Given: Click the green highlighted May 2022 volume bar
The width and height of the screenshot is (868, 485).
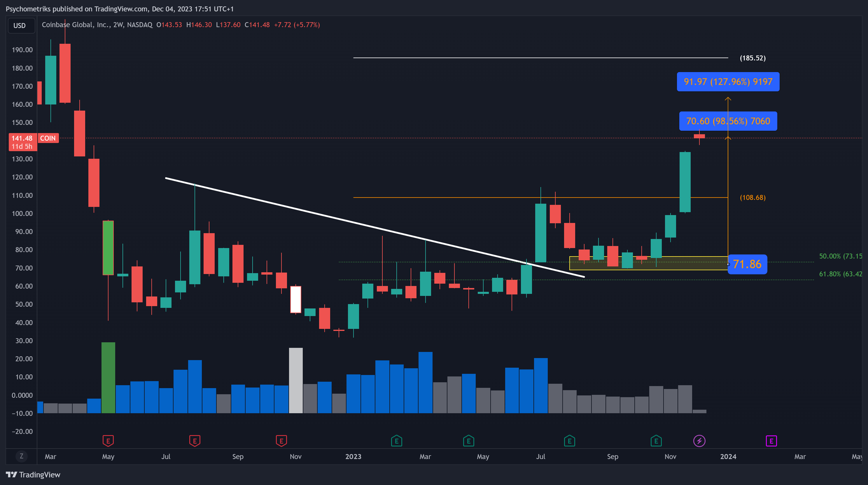Looking at the screenshot, I should (108, 378).
